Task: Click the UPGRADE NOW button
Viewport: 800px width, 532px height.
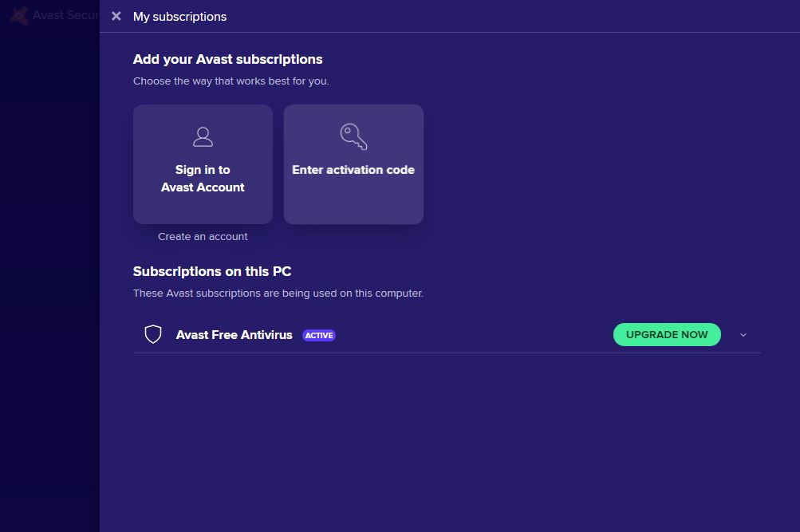Action: (x=667, y=335)
